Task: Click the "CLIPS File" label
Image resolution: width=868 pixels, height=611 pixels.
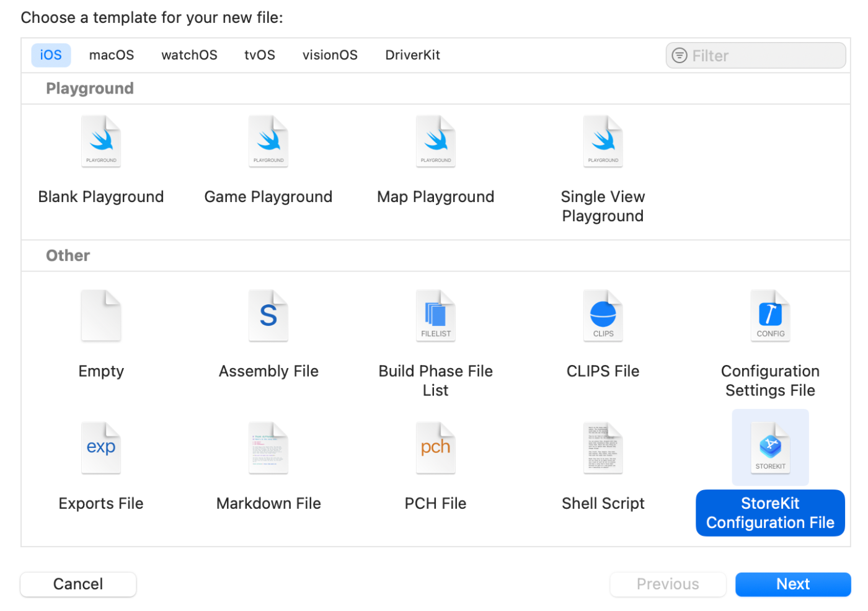Action: click(x=603, y=371)
